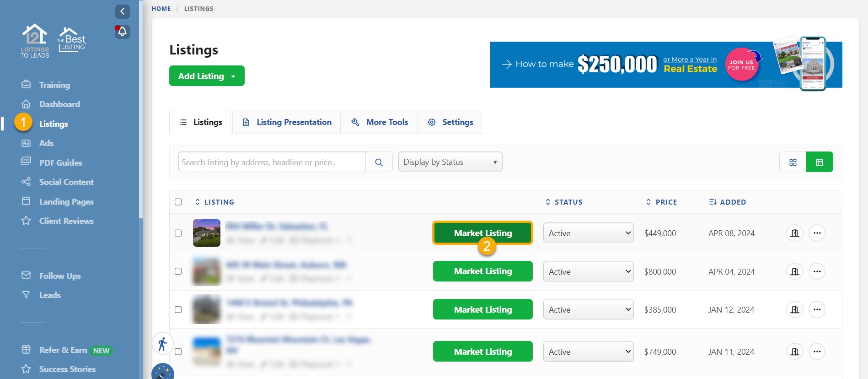Click Market Listing for the $800,000 listing
868x379 pixels.
pos(483,271)
